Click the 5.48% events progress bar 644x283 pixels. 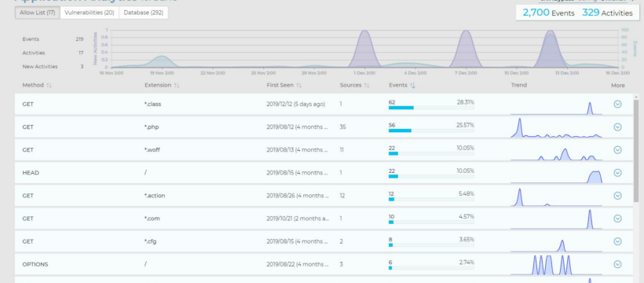pos(431,199)
